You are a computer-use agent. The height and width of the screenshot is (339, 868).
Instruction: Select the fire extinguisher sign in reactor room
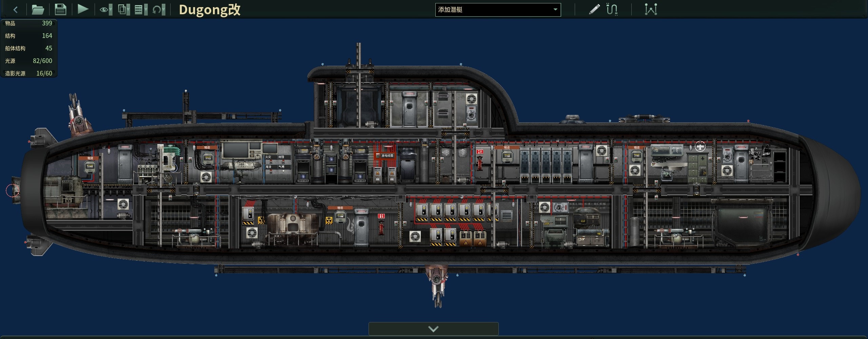tap(381, 216)
